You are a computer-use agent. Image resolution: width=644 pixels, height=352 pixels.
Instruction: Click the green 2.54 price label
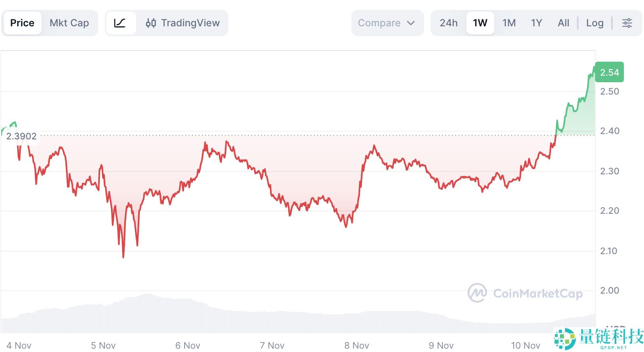[x=609, y=72]
